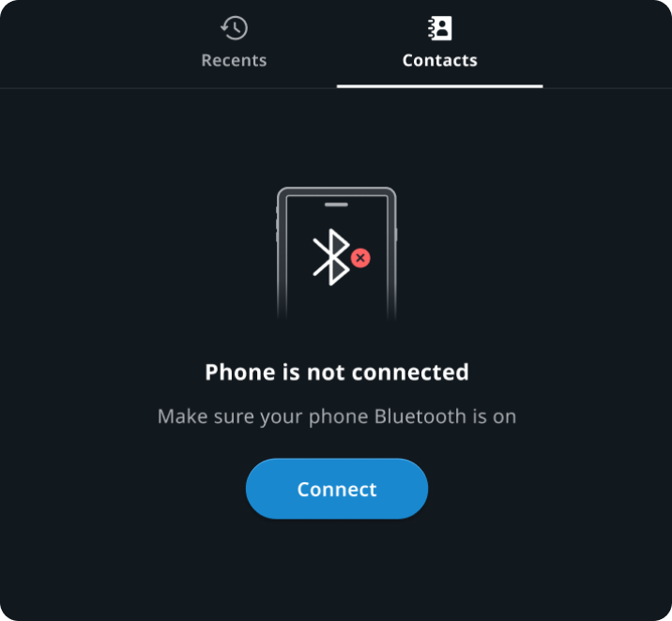Tap the blue Connect button
The image size is (672, 621).
coord(337,489)
